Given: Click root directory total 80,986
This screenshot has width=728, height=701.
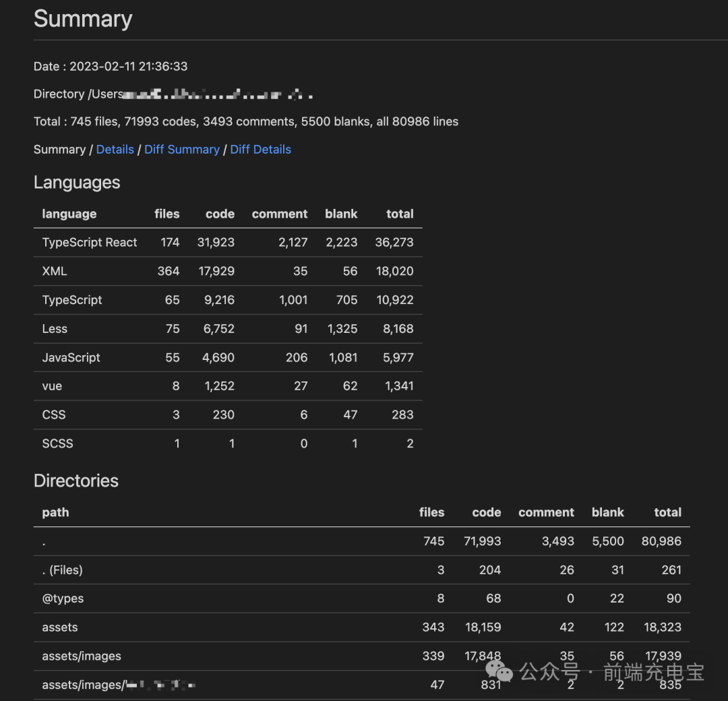Looking at the screenshot, I should click(x=661, y=541).
